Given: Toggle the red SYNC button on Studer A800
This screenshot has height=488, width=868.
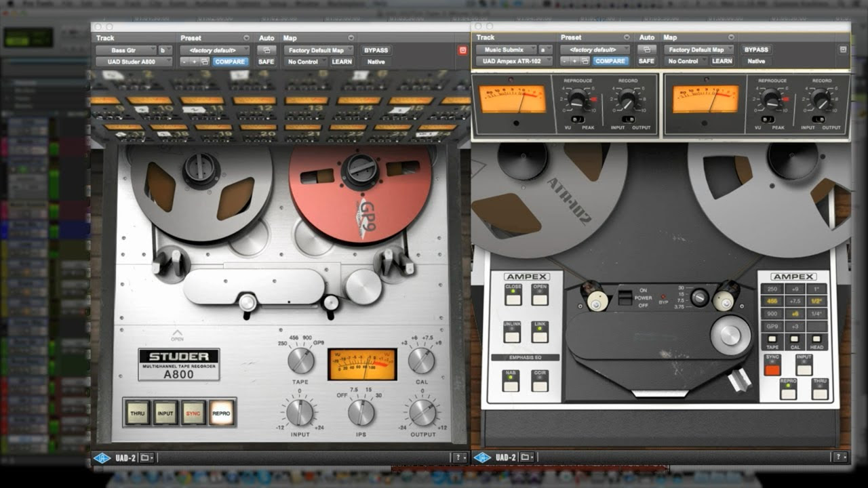Looking at the screenshot, I should click(193, 413).
